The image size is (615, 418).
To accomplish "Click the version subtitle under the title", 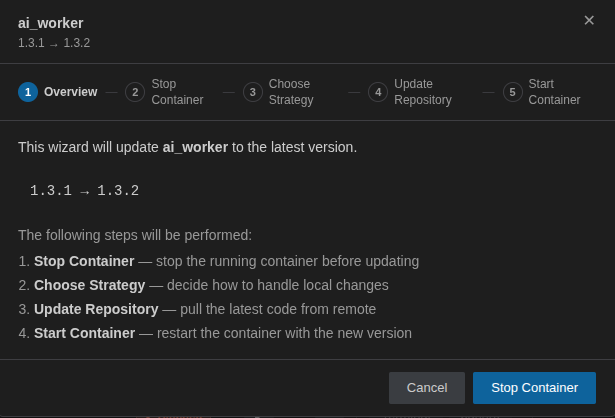I will click(54, 43).
